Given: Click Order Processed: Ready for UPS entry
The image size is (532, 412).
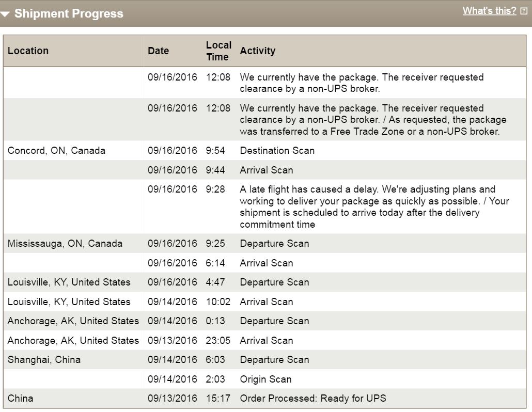Looking at the screenshot, I should [x=313, y=398].
